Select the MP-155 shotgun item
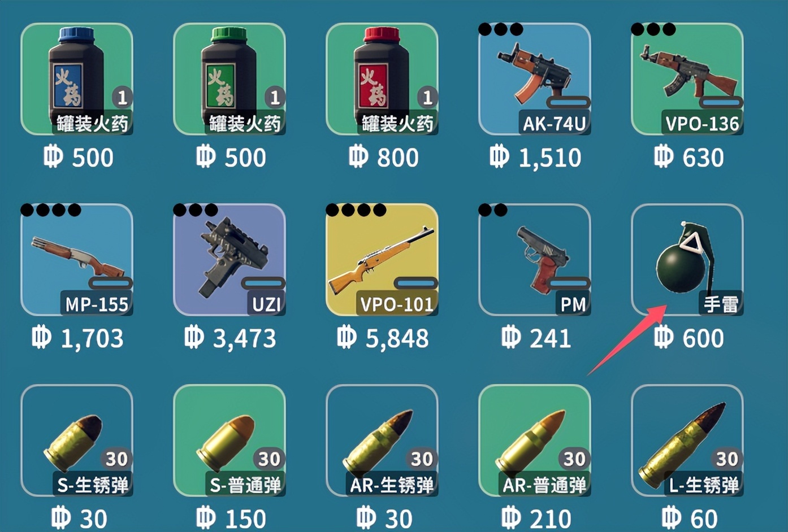Viewport: 788px width, 532px height. [77, 260]
